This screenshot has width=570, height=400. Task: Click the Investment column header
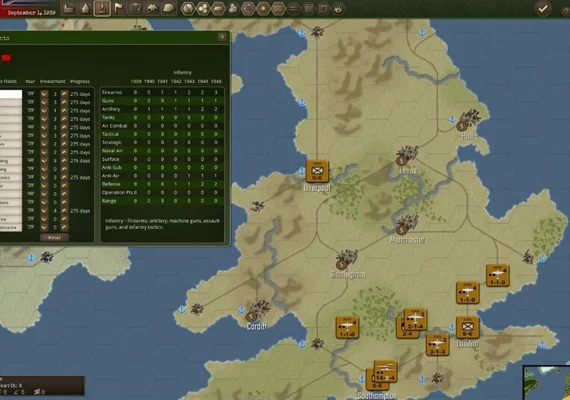click(x=53, y=81)
